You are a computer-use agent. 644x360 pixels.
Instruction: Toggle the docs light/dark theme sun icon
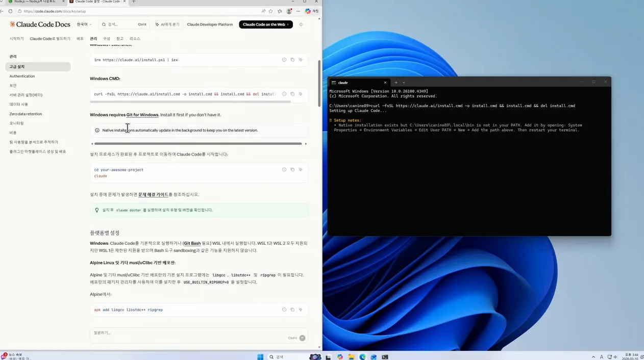(x=301, y=24)
